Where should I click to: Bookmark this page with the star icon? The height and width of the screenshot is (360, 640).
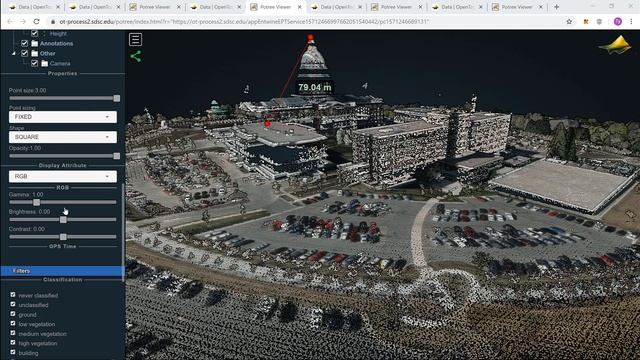pos(569,22)
